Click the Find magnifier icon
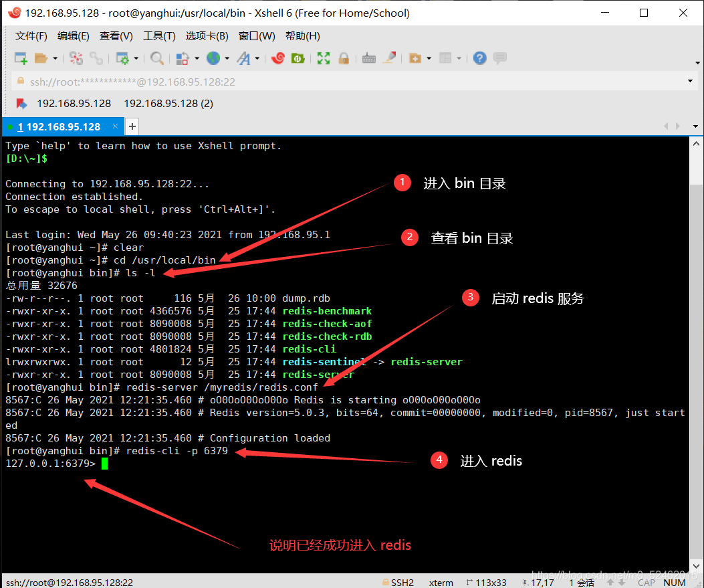 pyautogui.click(x=156, y=58)
